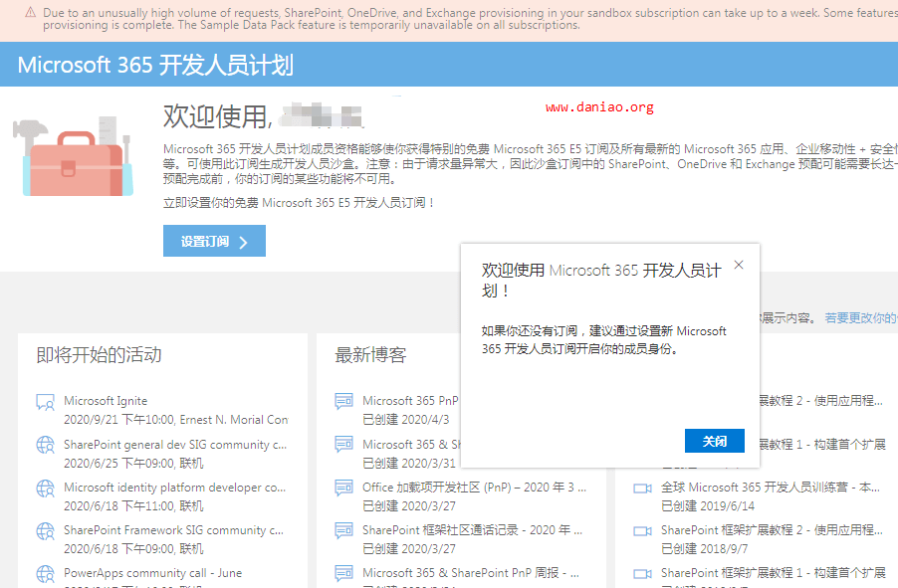Click globe icon beside PowerApps community call

[x=45, y=574]
